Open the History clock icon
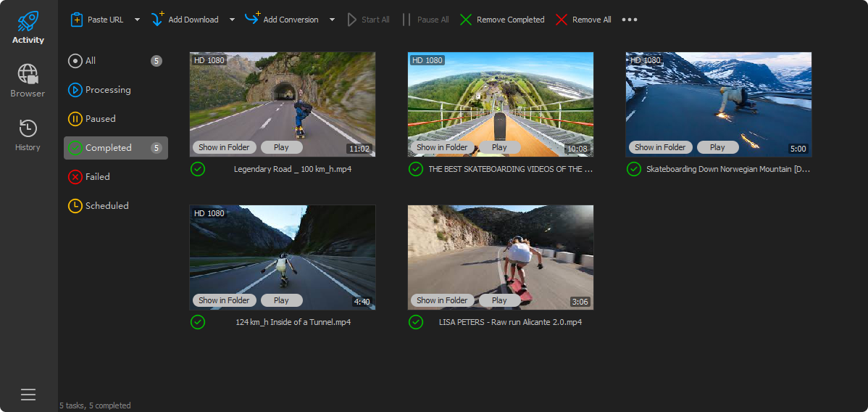This screenshot has width=868, height=412. (28, 129)
